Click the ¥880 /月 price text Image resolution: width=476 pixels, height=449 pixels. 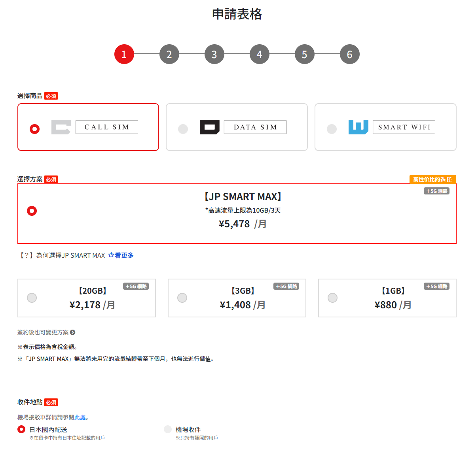point(393,305)
